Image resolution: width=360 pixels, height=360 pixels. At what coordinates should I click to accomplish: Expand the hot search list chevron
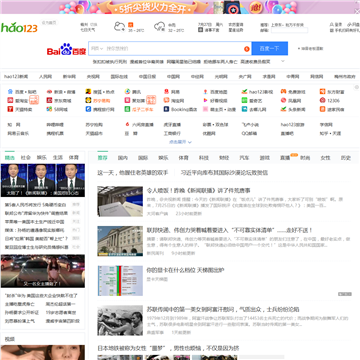(x=283, y=61)
